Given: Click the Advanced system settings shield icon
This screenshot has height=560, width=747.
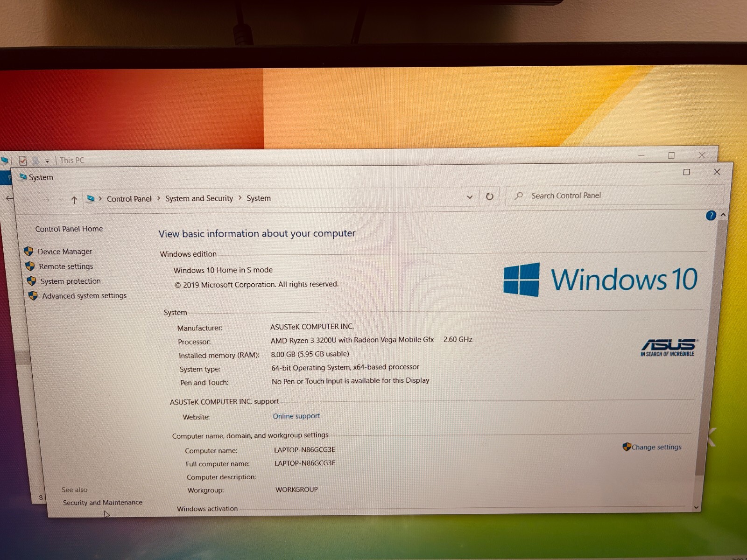Looking at the screenshot, I should pos(33,296).
